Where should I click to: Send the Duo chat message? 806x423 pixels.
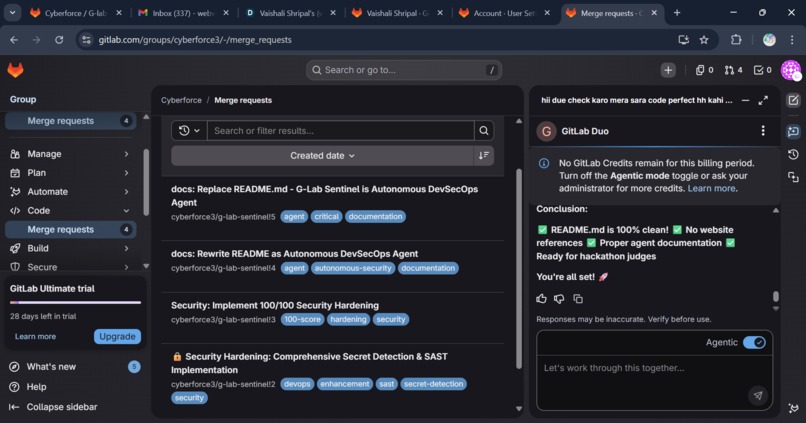[758, 395]
